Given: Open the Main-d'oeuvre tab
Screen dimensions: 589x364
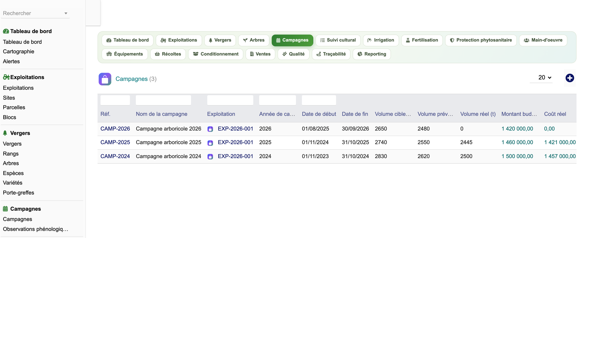Looking at the screenshot, I should pos(543,40).
